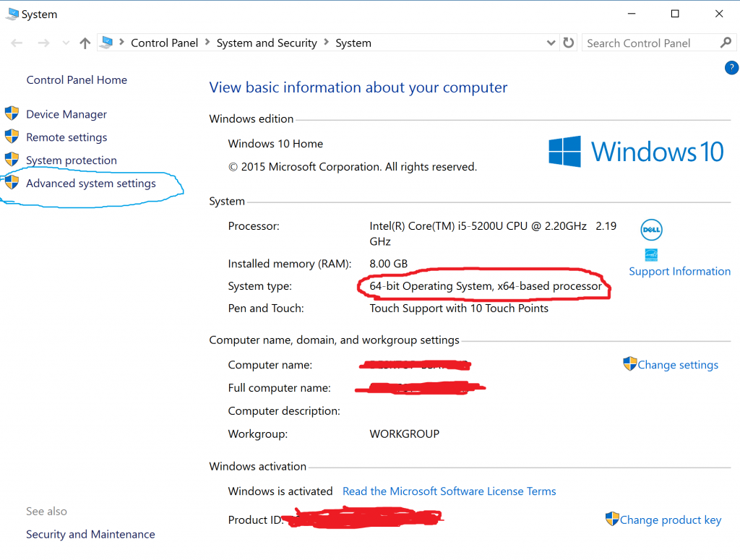This screenshot has width=740, height=560.
Task: Open Device Manager link
Action: (x=66, y=114)
